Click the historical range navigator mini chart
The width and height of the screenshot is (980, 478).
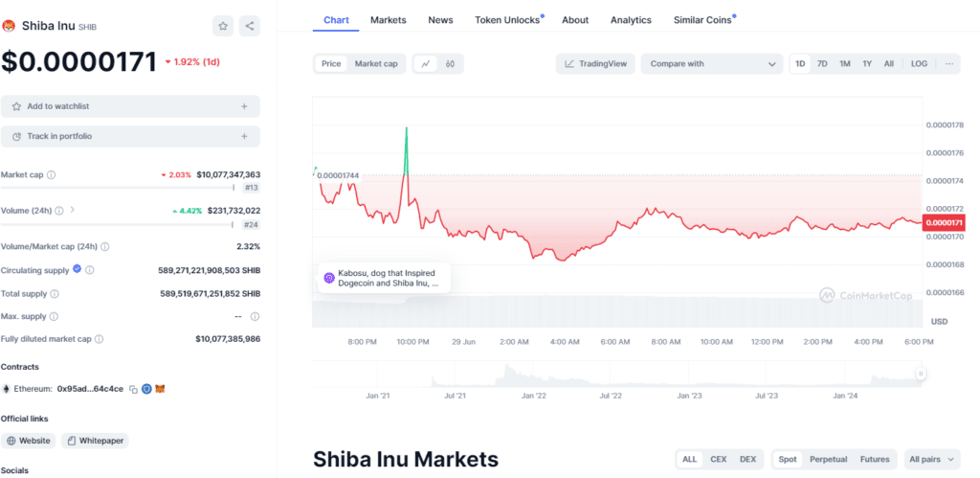pyautogui.click(x=617, y=375)
